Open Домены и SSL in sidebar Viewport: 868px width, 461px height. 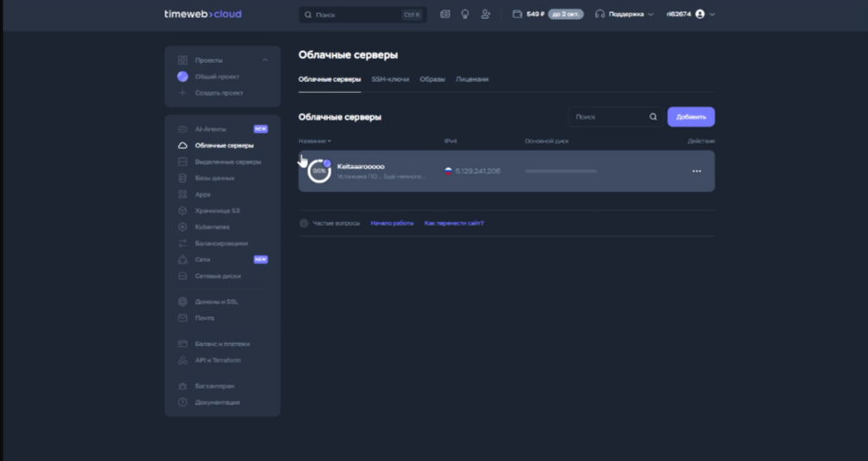(216, 302)
